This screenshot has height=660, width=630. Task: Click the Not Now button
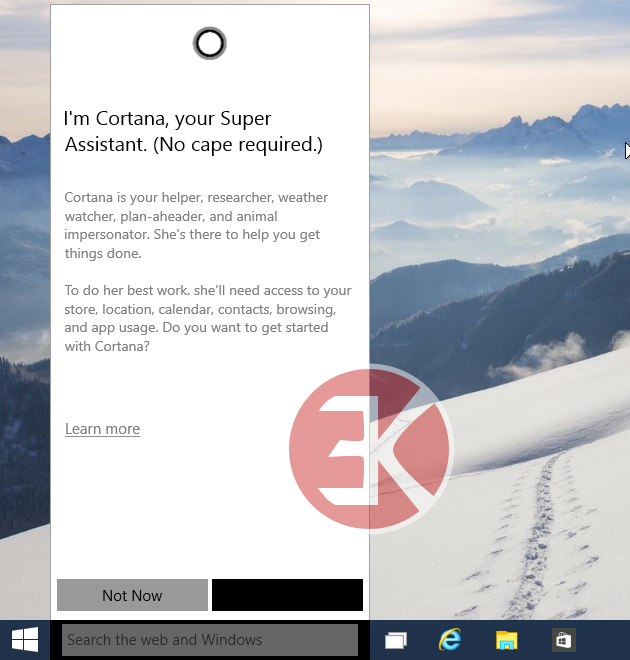pyautogui.click(x=132, y=595)
